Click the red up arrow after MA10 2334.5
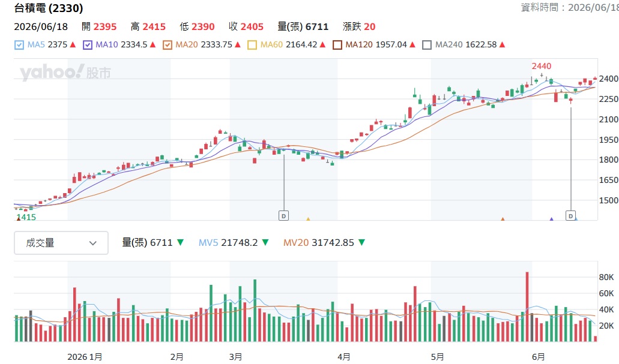Screen dimensions: 619x364 [152, 44]
